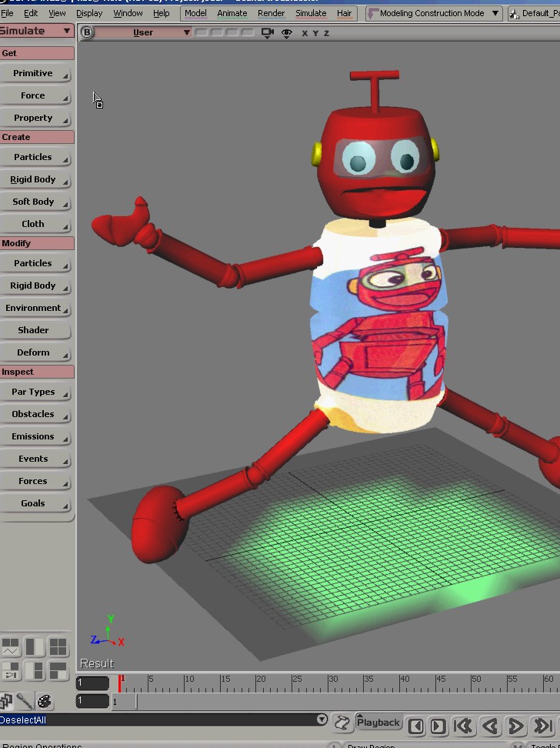
Task: Open the Environment menu
Action: pyautogui.click(x=35, y=308)
